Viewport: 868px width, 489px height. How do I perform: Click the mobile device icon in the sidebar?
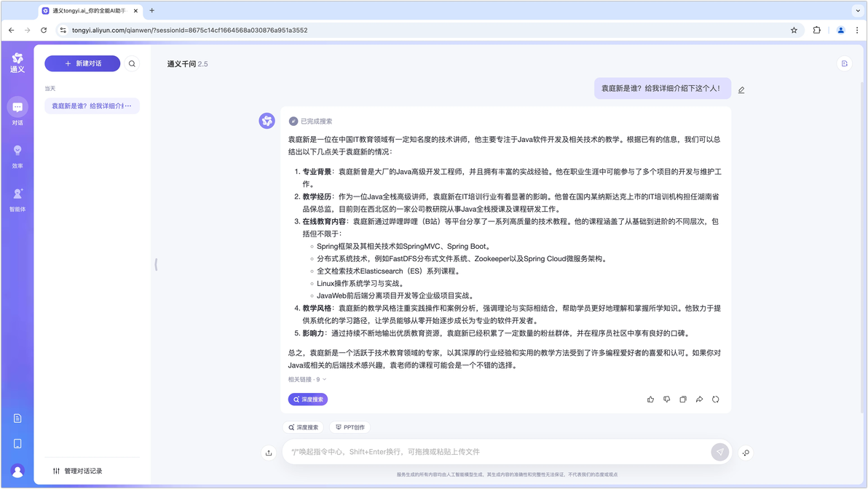click(17, 444)
